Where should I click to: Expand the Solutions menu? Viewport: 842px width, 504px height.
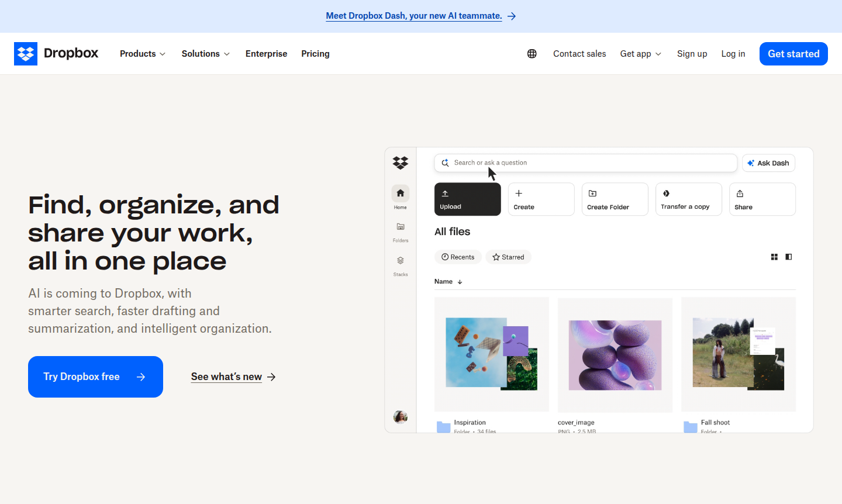tap(205, 53)
